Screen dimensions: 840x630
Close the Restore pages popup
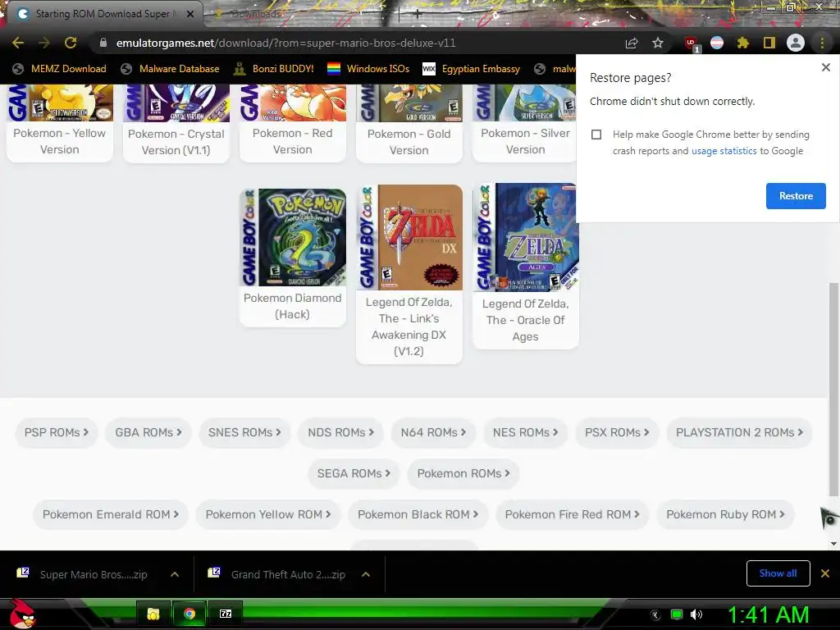(x=825, y=67)
